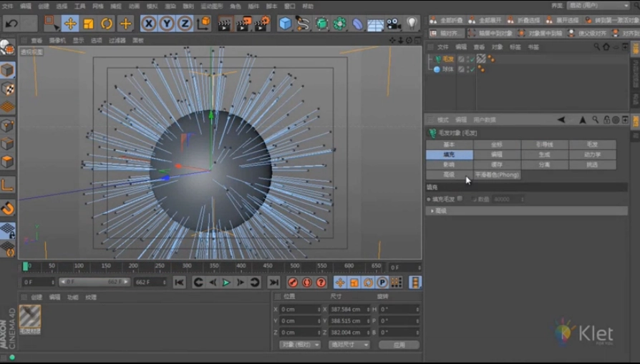This screenshot has height=364, width=640.
Task: Open the Render Settings icon
Action: click(262, 24)
